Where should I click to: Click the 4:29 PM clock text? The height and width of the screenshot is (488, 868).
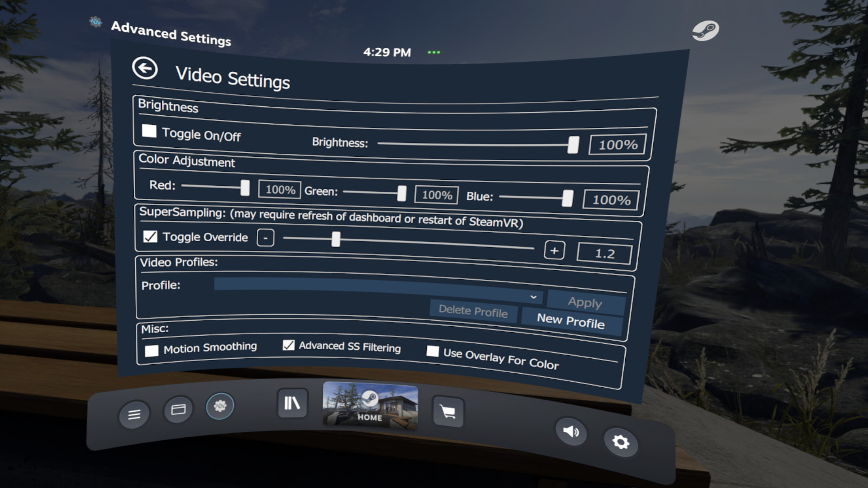tap(387, 52)
